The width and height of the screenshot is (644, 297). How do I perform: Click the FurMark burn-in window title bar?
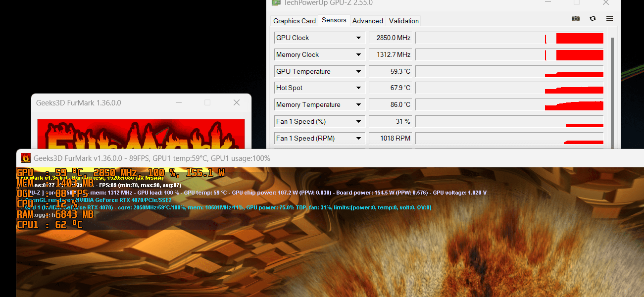330,158
